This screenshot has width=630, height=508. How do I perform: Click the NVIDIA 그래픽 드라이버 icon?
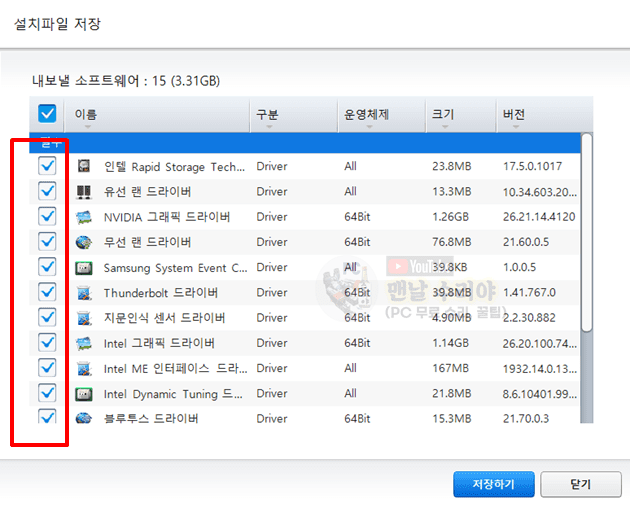point(84,217)
